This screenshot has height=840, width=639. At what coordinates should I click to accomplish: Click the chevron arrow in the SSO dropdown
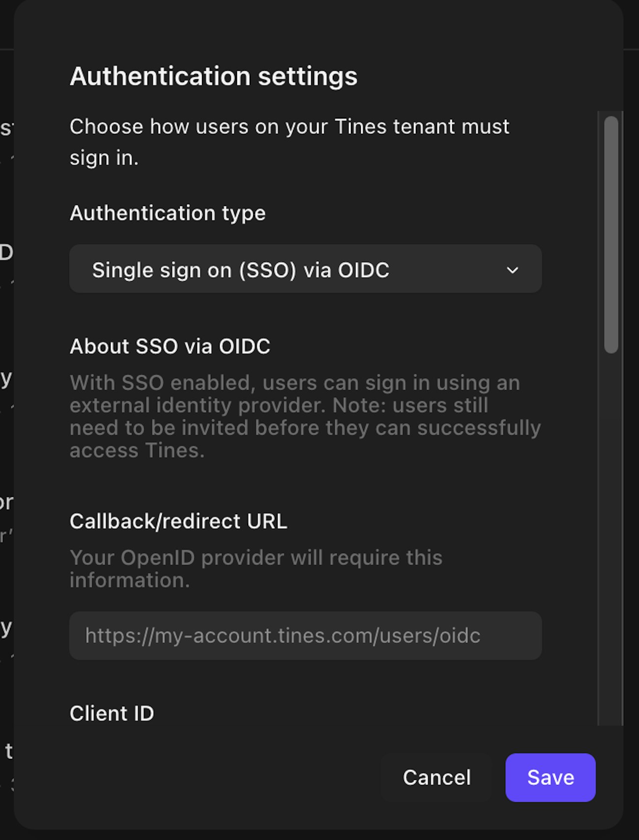[512, 270]
